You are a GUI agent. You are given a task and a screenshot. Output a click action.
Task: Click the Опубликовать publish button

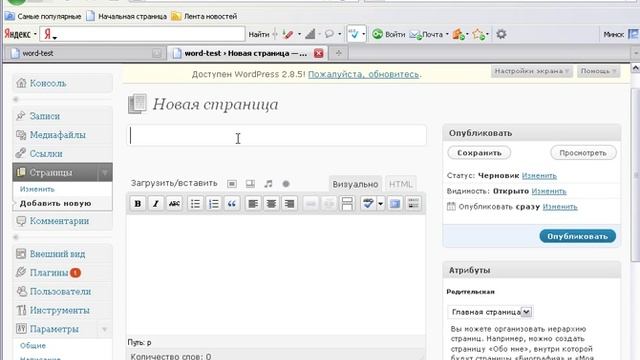578,236
